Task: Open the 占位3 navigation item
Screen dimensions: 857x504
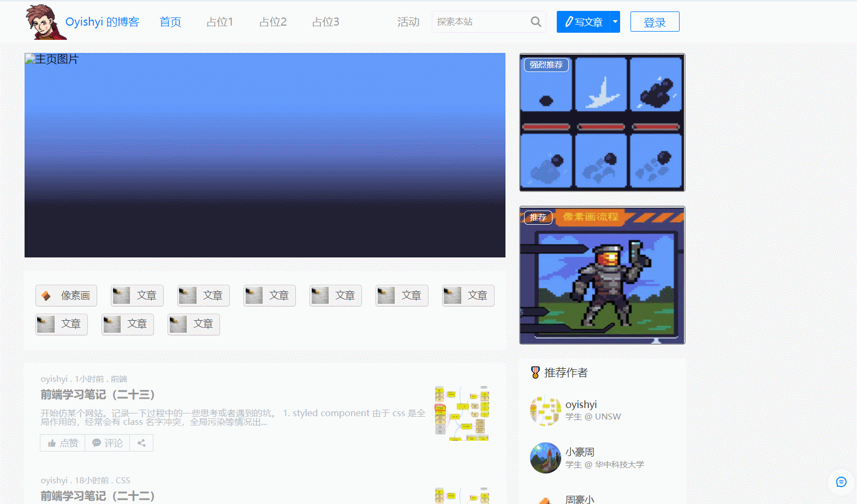Action: point(326,22)
